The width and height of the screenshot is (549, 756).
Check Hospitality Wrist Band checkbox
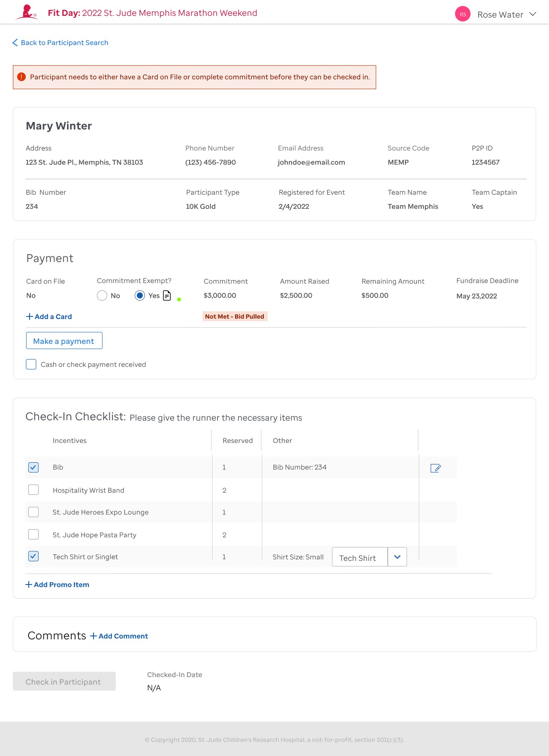coord(33,490)
